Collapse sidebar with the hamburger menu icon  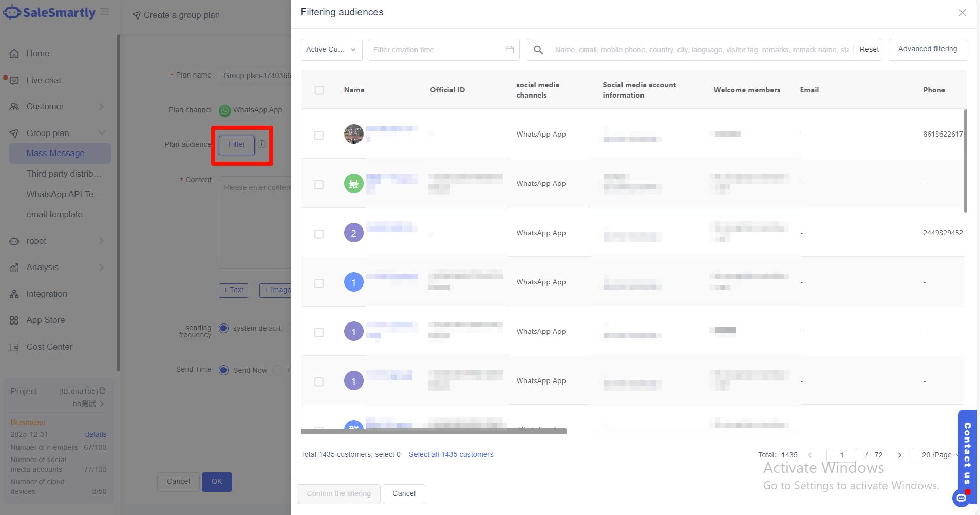(x=105, y=12)
